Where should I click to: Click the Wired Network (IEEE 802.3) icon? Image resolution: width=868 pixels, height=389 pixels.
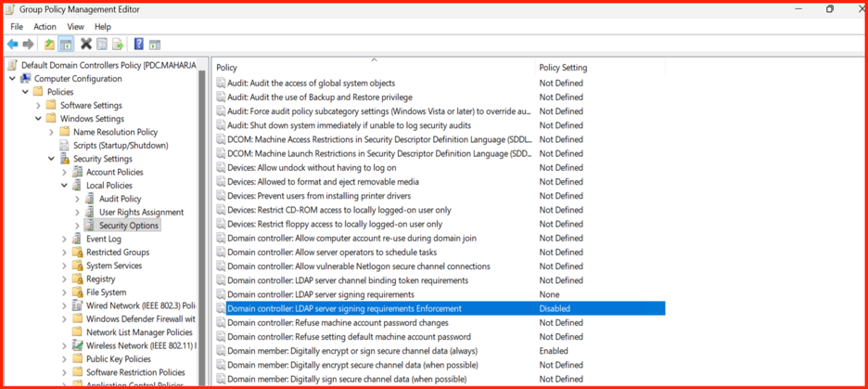pyautogui.click(x=78, y=305)
